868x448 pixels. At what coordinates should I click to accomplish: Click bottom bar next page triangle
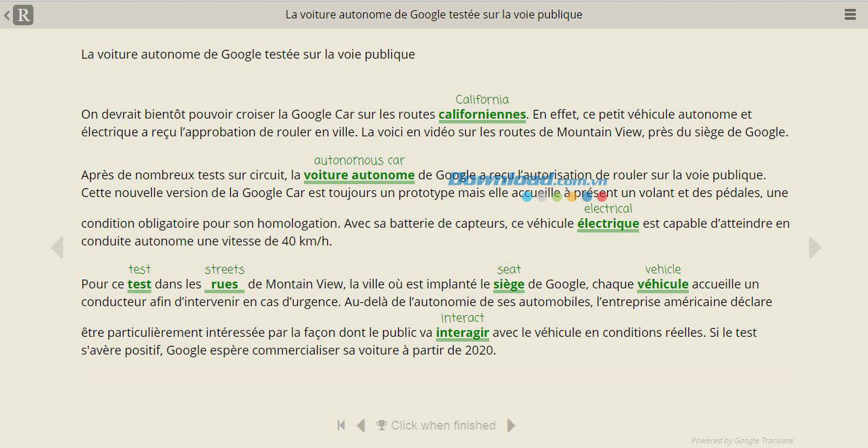click(x=511, y=425)
